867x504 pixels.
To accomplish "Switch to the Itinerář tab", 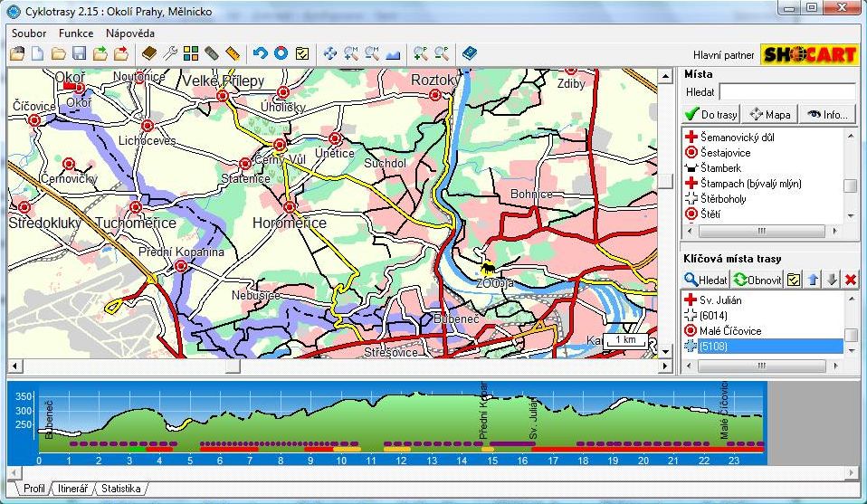I will 73,489.
